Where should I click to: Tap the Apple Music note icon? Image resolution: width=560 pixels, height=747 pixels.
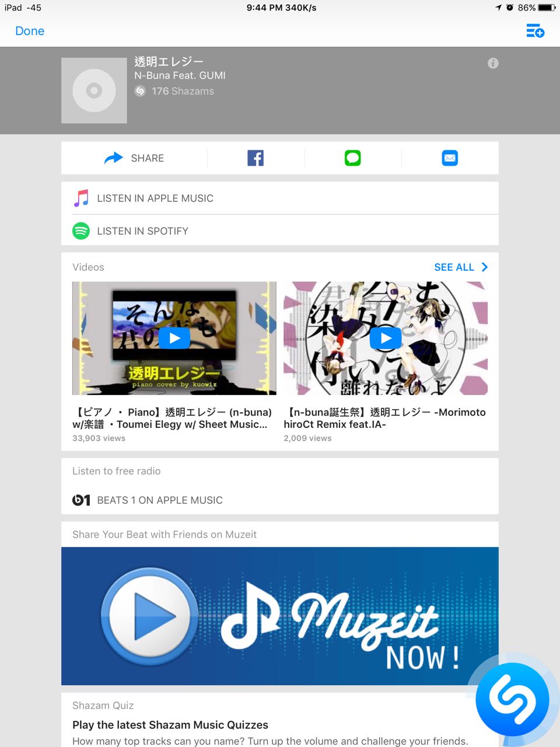pos(81,198)
